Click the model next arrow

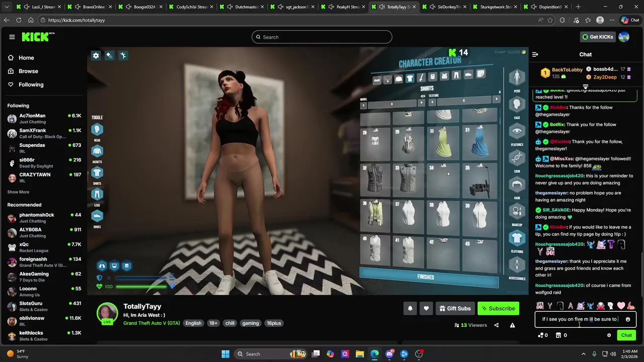[x=422, y=103]
